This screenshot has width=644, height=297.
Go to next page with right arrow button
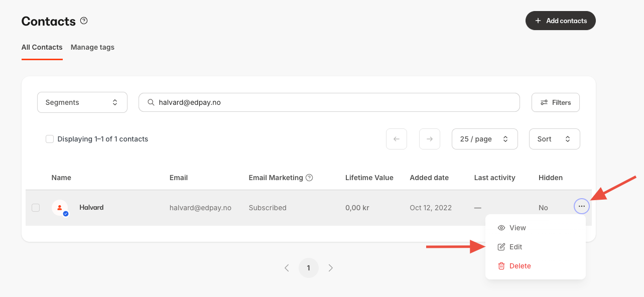click(x=430, y=139)
